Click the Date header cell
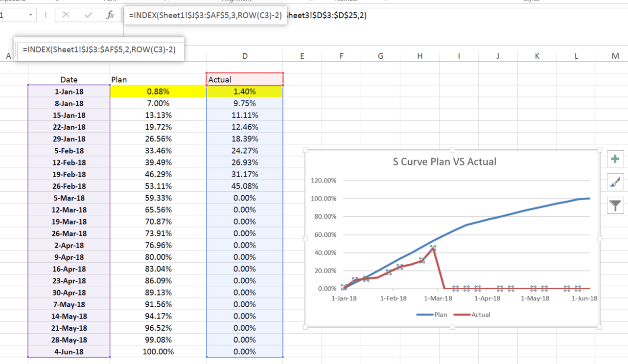This screenshot has width=628, height=364. [69, 79]
